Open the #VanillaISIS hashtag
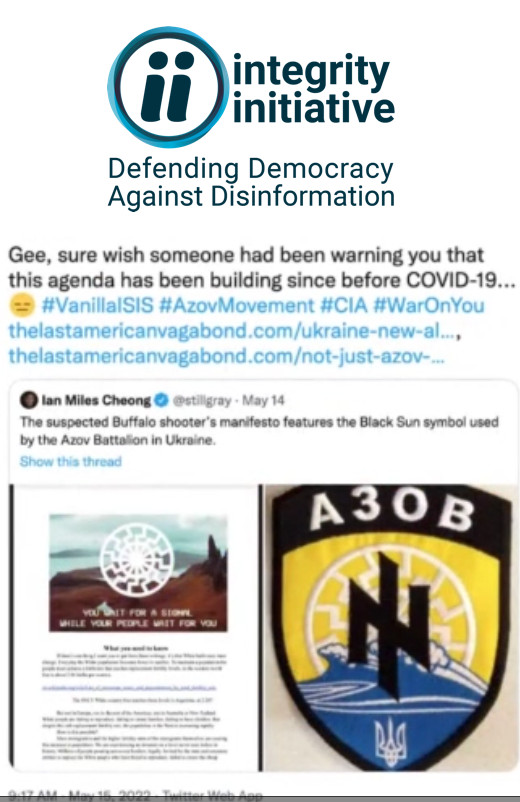520x802 pixels. 98,305
